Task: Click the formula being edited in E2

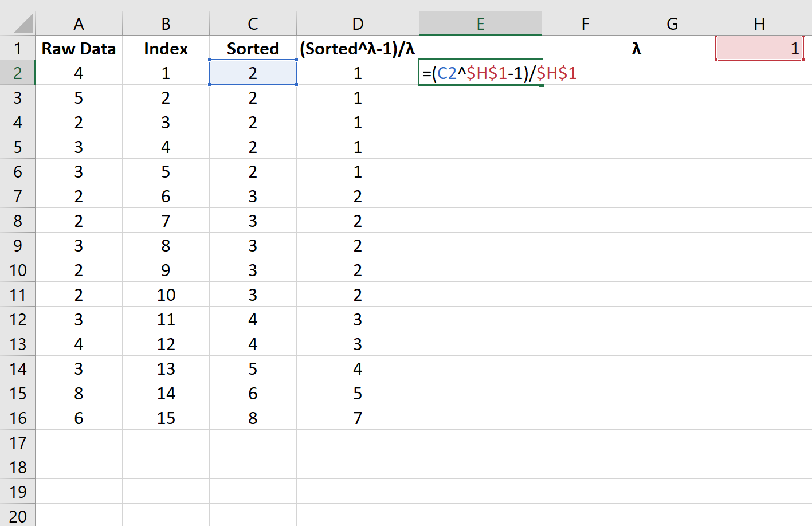Action: 480,73
